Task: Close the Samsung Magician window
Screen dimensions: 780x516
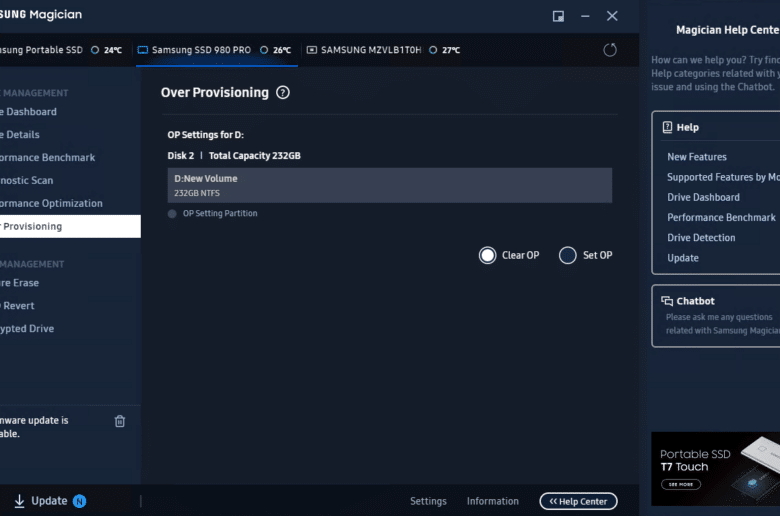Action: click(x=612, y=16)
